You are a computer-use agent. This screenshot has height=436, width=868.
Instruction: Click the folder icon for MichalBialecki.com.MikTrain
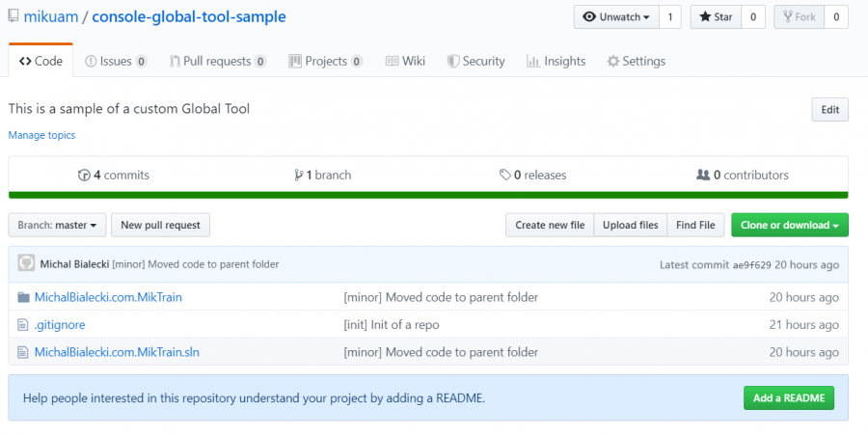24,297
